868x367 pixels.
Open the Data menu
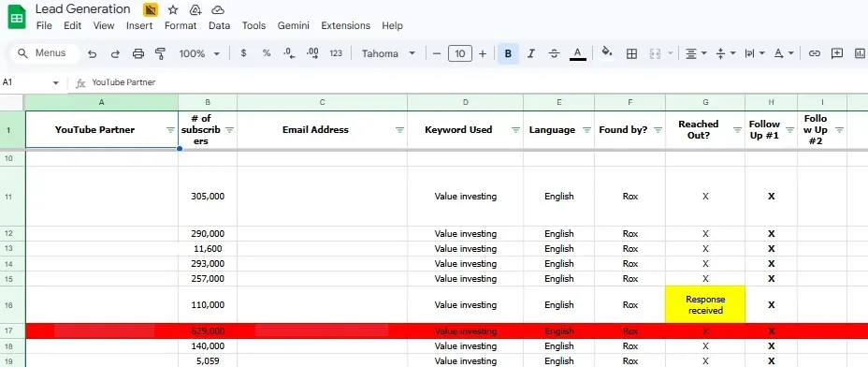[x=219, y=25]
